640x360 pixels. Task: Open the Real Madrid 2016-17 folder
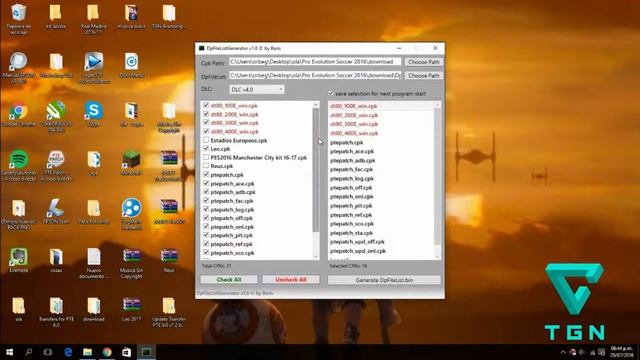[x=93, y=18]
